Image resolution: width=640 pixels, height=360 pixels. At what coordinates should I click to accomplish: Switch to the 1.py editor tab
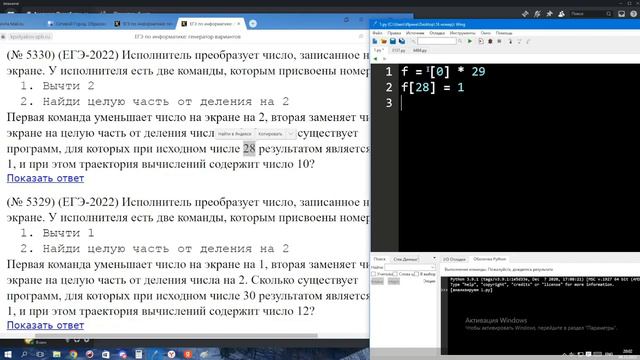click(378, 50)
